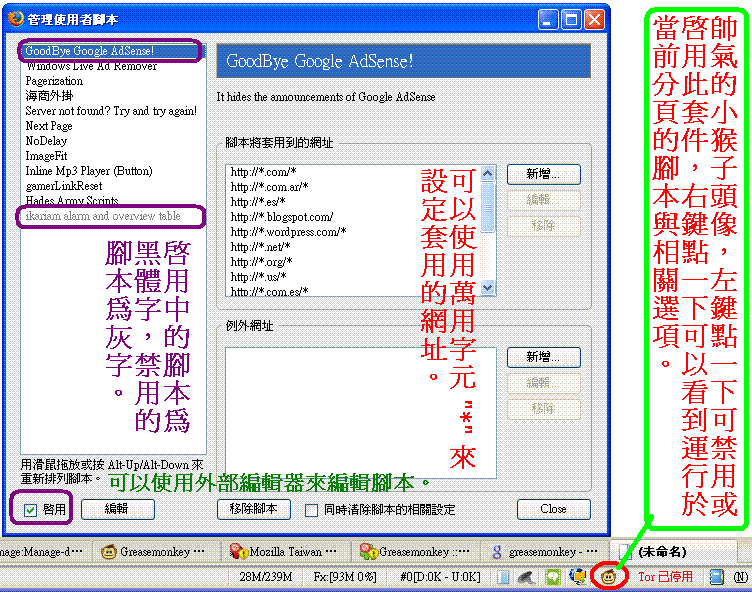Screen dimensions: 752x592
Task: Click the notebook icon right of Tor status
Action: [717, 577]
